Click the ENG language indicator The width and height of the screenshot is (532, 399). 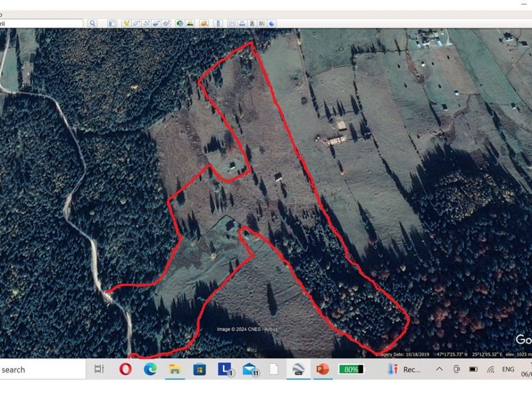pos(508,369)
